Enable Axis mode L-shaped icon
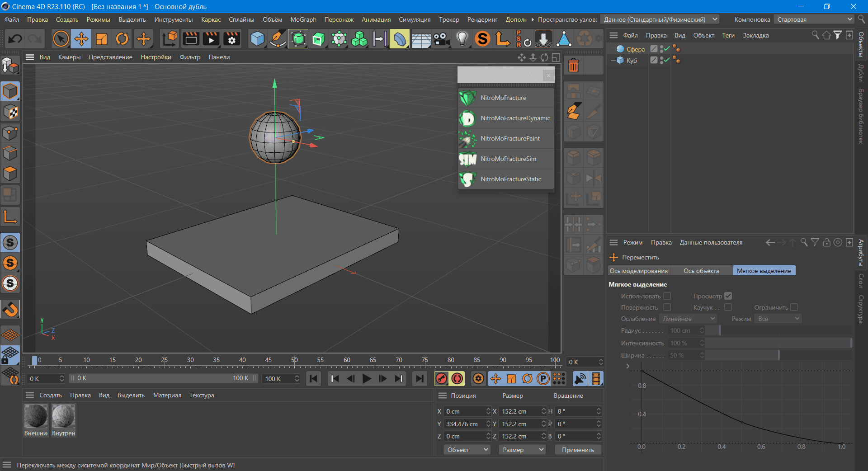This screenshot has width=868, height=471. (x=10, y=217)
